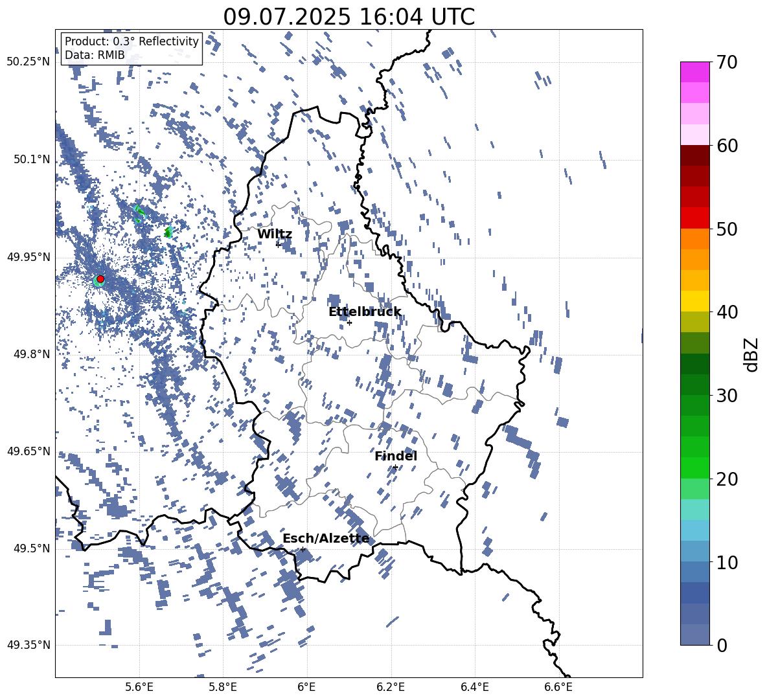Click the 50.25°N latitude label

[29, 62]
